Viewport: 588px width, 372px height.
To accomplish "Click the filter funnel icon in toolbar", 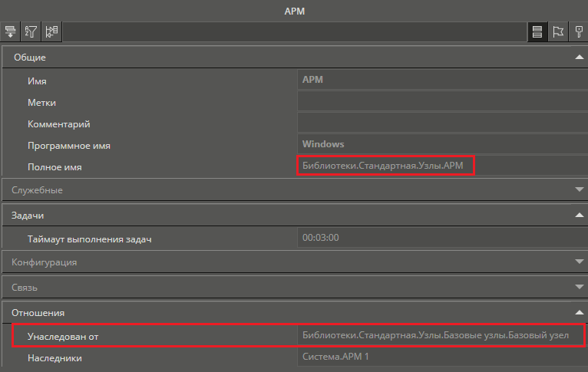I will 31,31.
